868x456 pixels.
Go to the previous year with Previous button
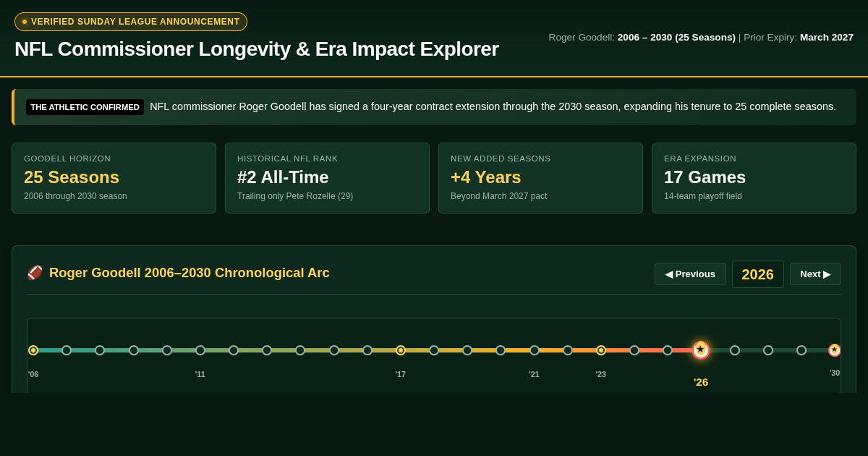690,274
